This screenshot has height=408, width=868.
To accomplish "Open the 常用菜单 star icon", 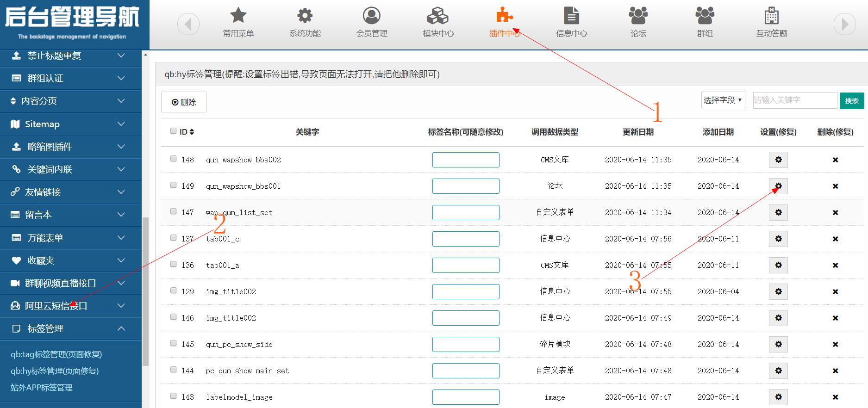I will tap(238, 16).
